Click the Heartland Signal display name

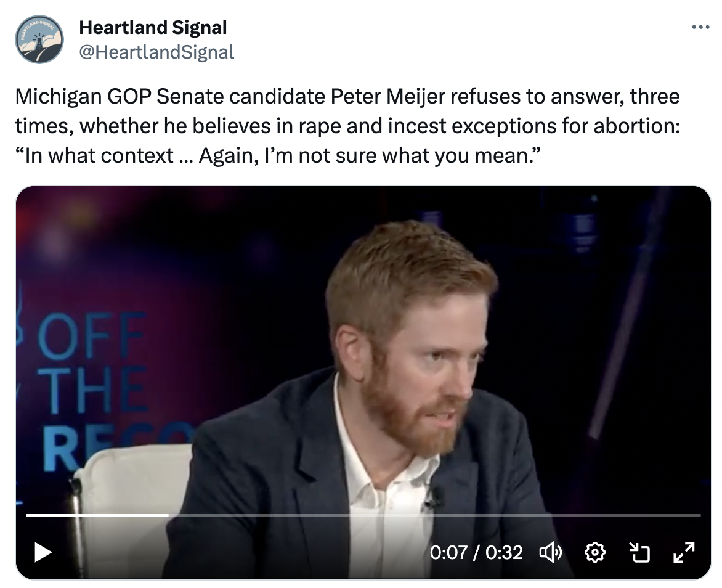coord(153,28)
